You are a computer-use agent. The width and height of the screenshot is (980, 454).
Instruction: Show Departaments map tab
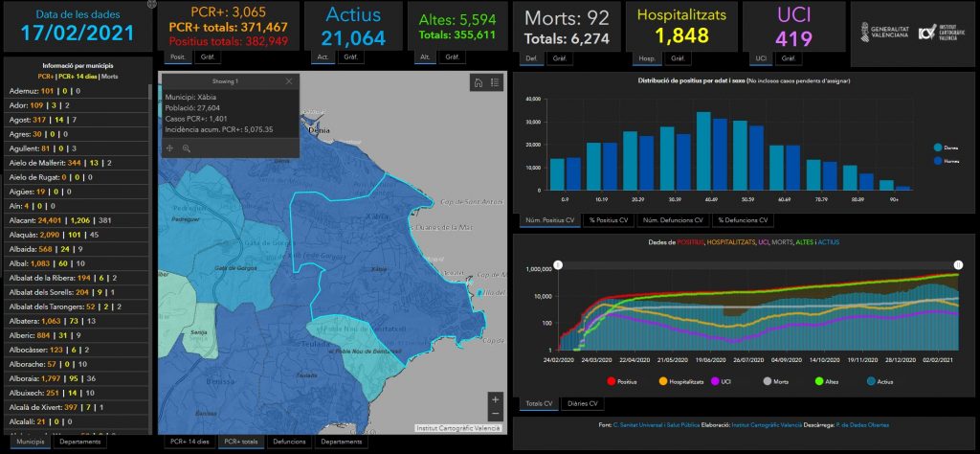[x=340, y=442]
